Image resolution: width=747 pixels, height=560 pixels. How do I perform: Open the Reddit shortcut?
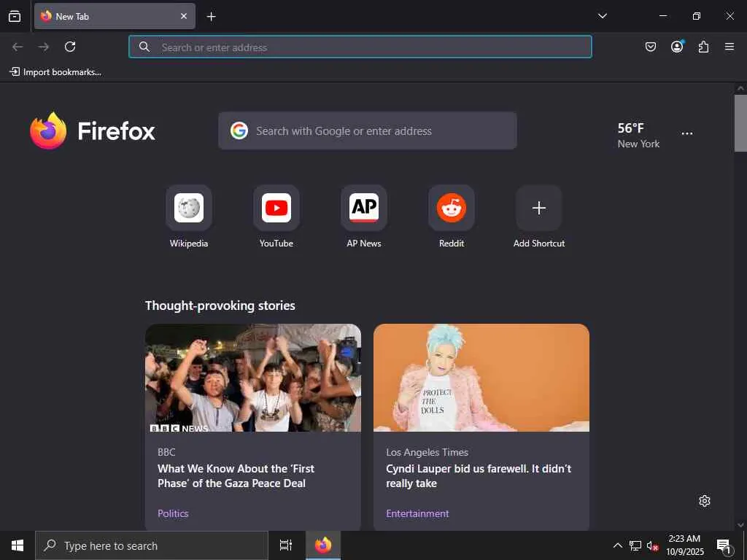click(452, 217)
